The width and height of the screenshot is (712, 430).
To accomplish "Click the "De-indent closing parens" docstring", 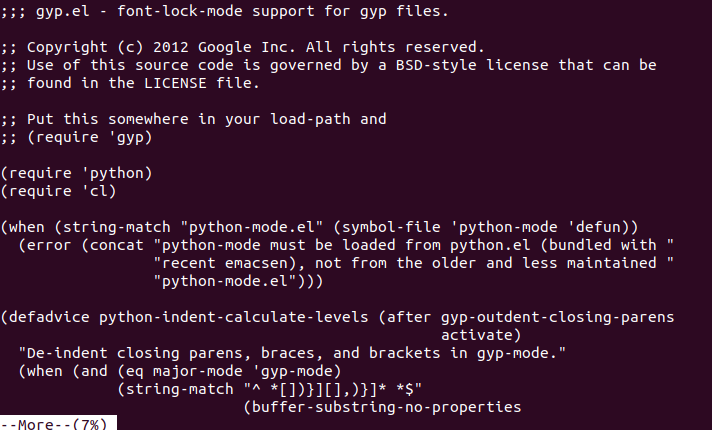I will 292,353.
